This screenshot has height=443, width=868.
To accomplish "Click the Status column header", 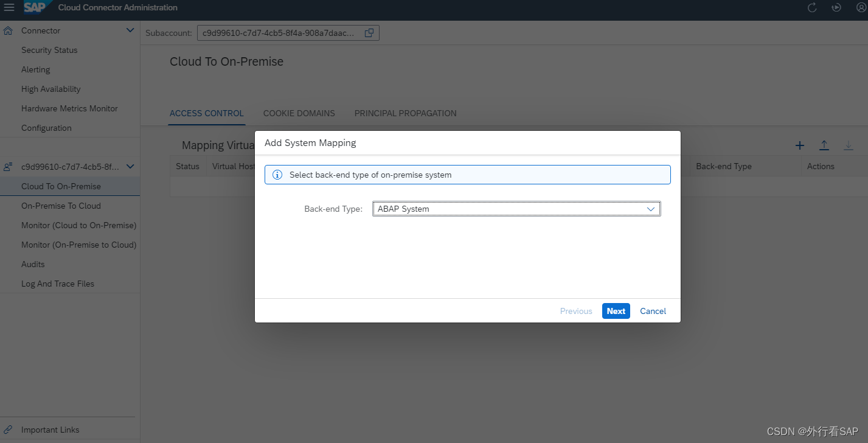I will (187, 166).
